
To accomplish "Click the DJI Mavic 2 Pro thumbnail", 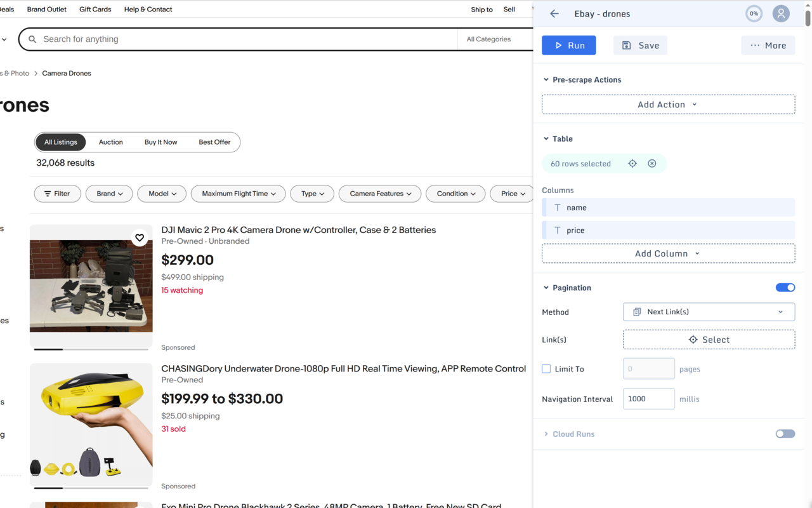I will point(91,286).
